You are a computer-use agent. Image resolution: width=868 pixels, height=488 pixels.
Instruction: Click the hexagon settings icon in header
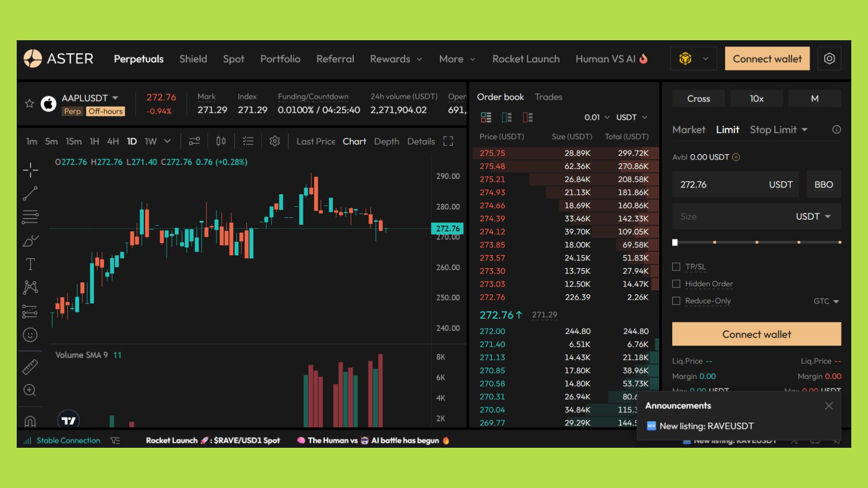pyautogui.click(x=829, y=59)
